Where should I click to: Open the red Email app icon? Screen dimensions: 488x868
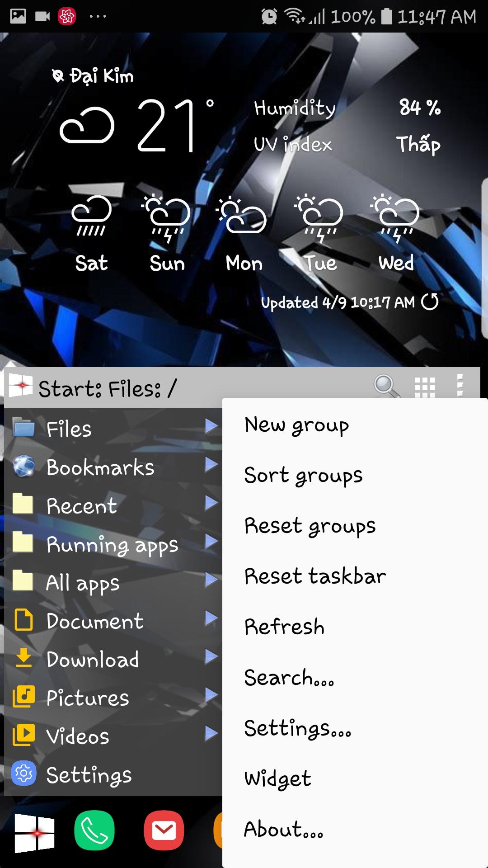164,830
